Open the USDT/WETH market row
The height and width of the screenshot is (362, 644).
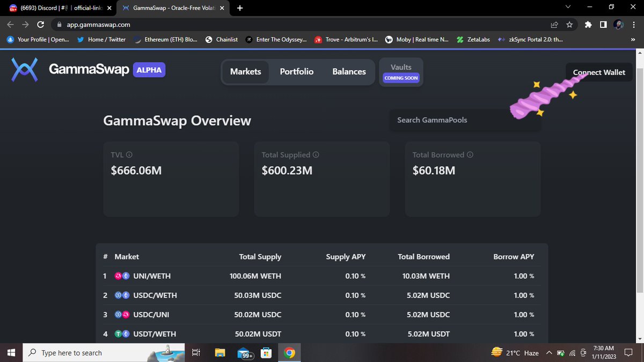(322, 334)
